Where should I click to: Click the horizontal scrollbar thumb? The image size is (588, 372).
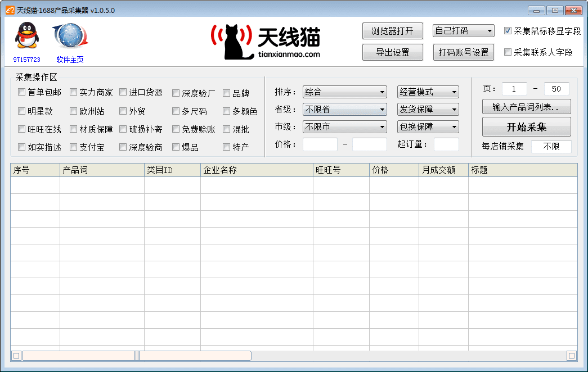(x=137, y=356)
